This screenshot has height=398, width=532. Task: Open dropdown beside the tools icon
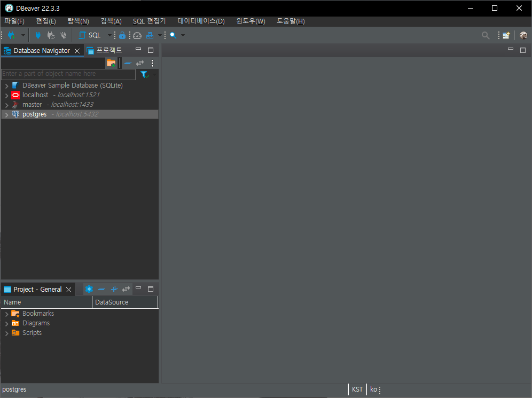(160, 35)
